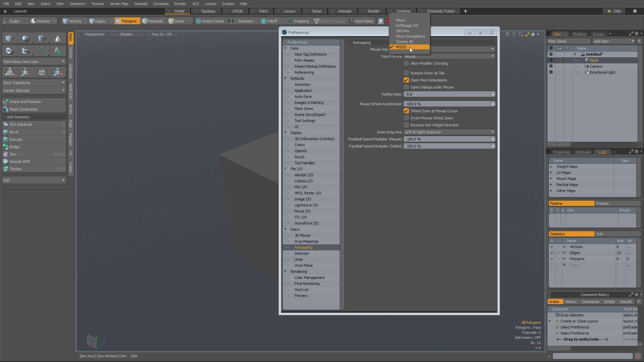This screenshot has height=362, width=644.
Task: Open the Text tool
Action: 58,51
